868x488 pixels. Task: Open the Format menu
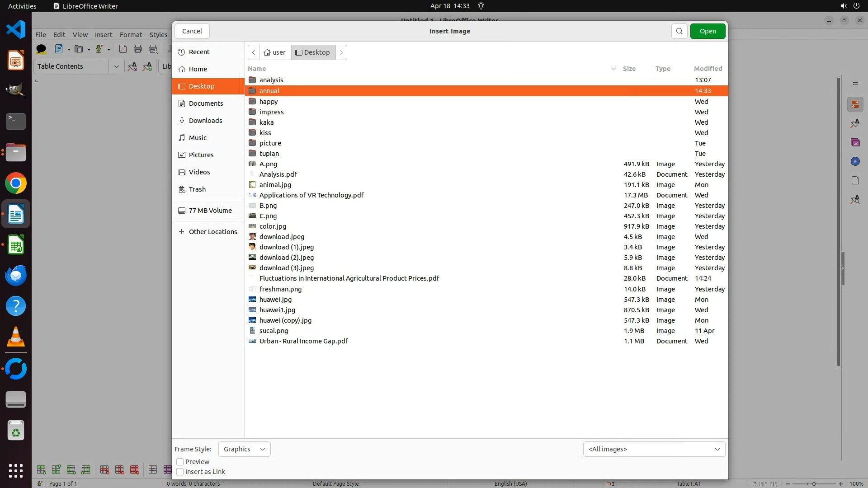click(x=131, y=35)
